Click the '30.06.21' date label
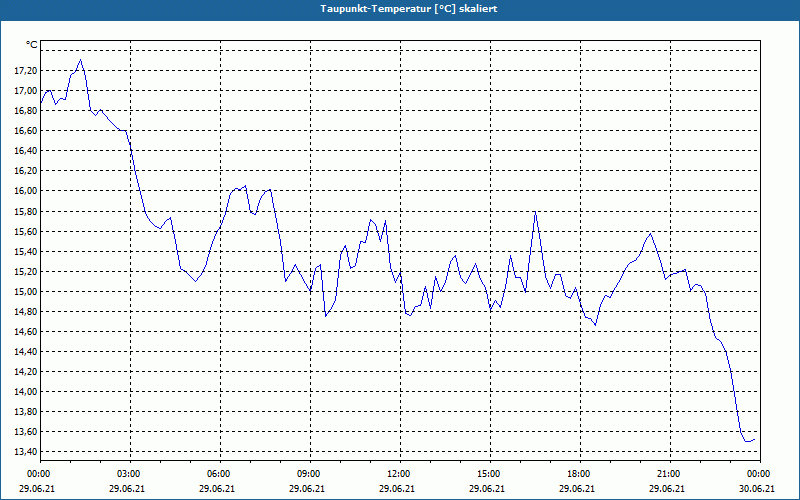The width and height of the screenshot is (800, 500). 757,489
